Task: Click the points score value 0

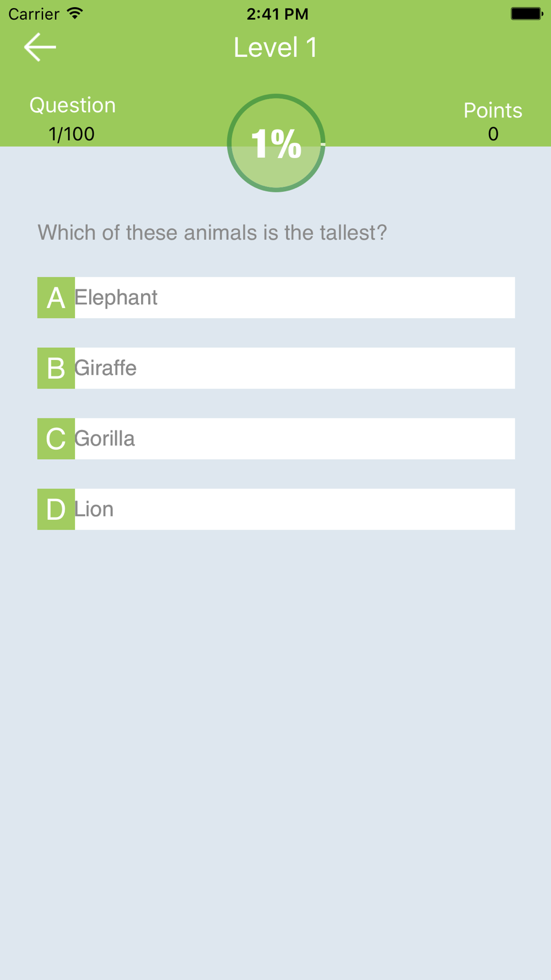Action: pyautogui.click(x=493, y=134)
